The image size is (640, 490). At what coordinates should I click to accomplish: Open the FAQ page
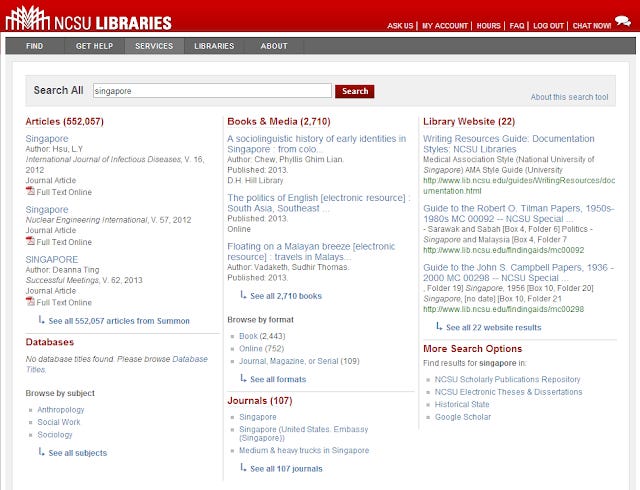point(517,26)
